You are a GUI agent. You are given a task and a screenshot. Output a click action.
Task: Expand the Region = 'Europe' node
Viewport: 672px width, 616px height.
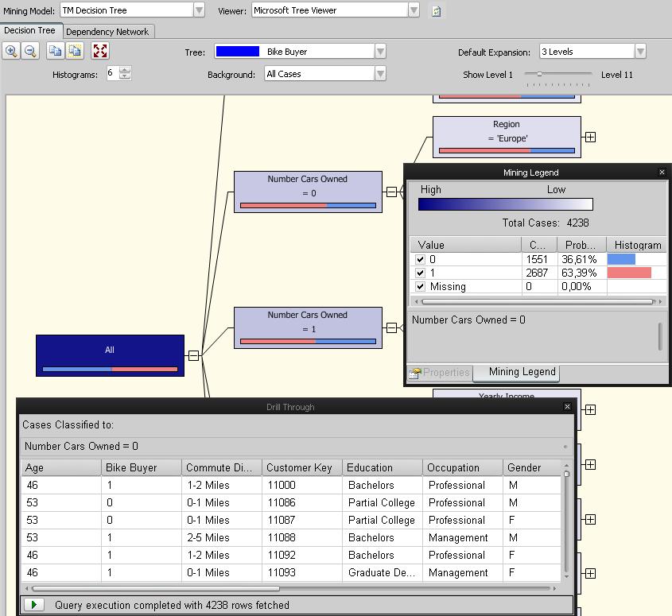coord(591,137)
